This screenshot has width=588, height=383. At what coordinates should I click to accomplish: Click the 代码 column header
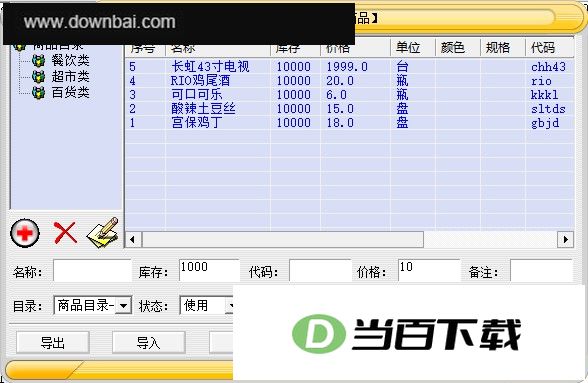pyautogui.click(x=550, y=48)
